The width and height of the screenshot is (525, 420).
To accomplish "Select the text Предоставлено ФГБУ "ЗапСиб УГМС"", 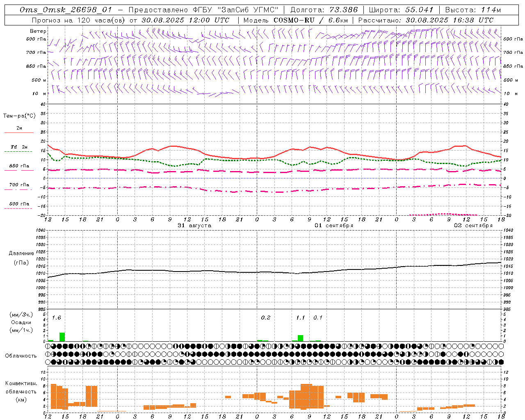I will click(x=204, y=10).
